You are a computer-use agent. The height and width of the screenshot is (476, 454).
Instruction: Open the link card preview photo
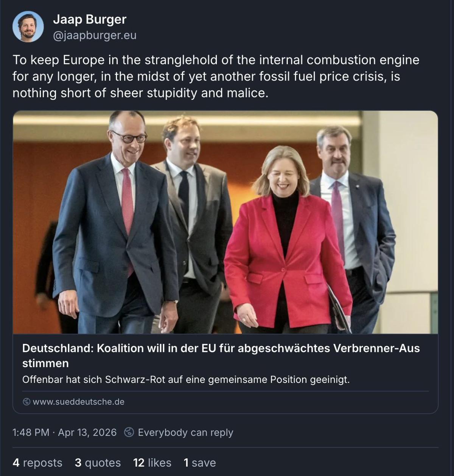click(225, 222)
